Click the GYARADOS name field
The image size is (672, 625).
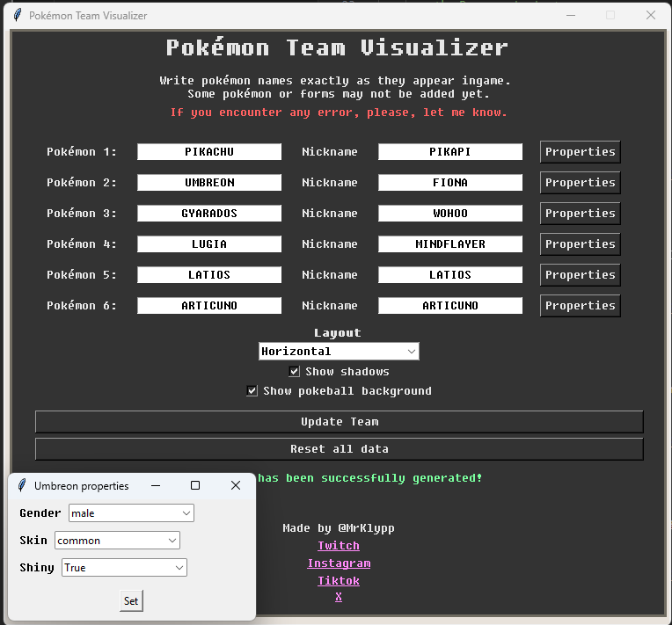(x=209, y=214)
